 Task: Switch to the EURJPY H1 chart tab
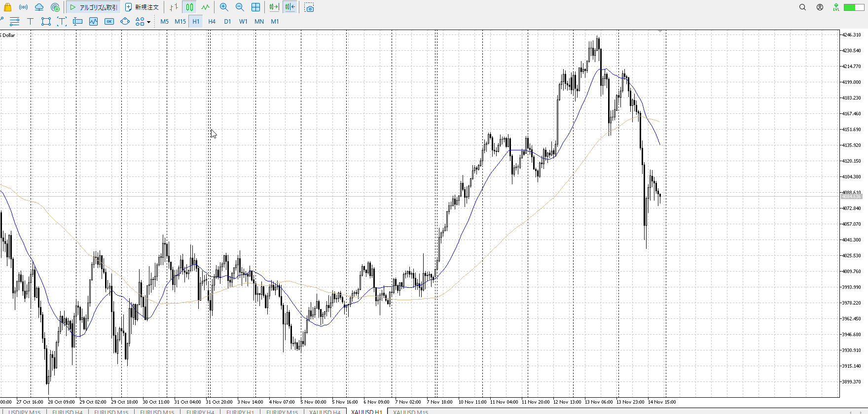(x=240, y=412)
